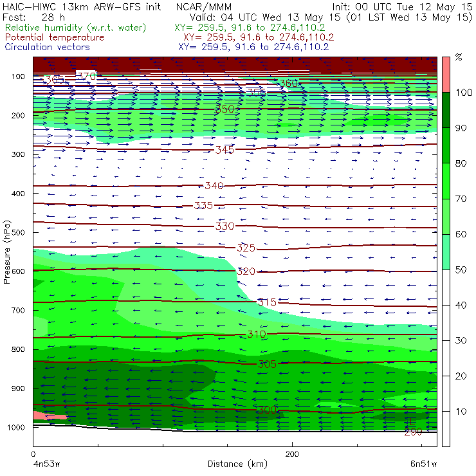Click the 310 contour label
Viewport: 476px width, 476px height.
pos(257,334)
